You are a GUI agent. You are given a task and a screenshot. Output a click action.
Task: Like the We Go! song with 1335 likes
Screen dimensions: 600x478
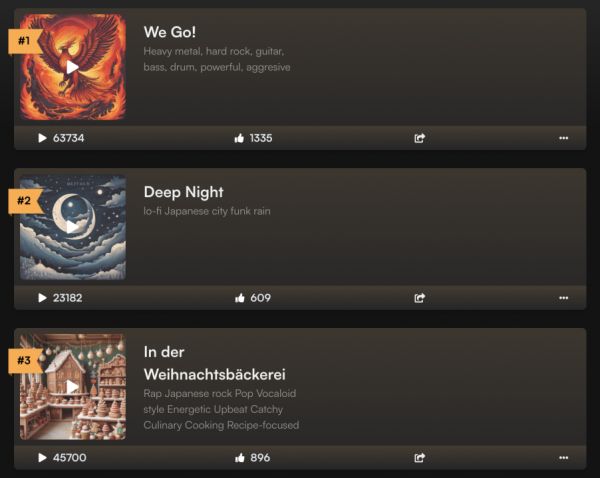[239, 138]
